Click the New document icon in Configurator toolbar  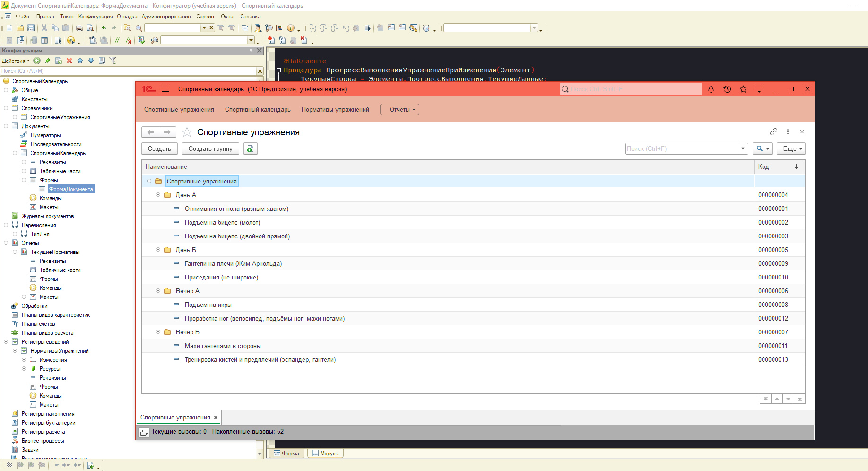tap(9, 28)
